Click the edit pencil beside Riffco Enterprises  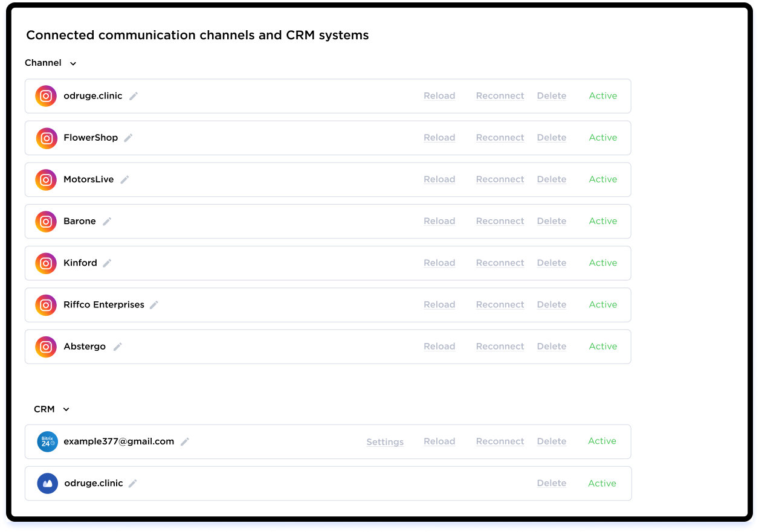(x=154, y=305)
